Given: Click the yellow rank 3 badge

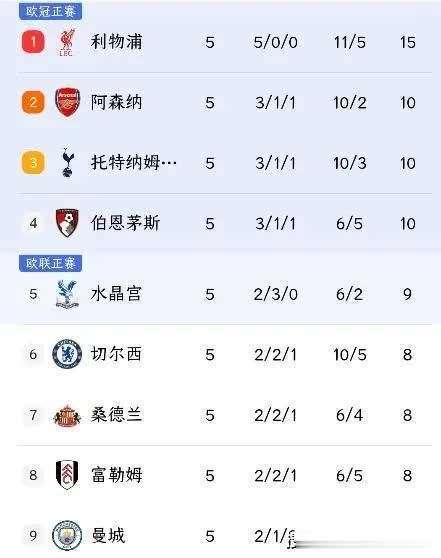Looking at the screenshot, I should 33,163.
